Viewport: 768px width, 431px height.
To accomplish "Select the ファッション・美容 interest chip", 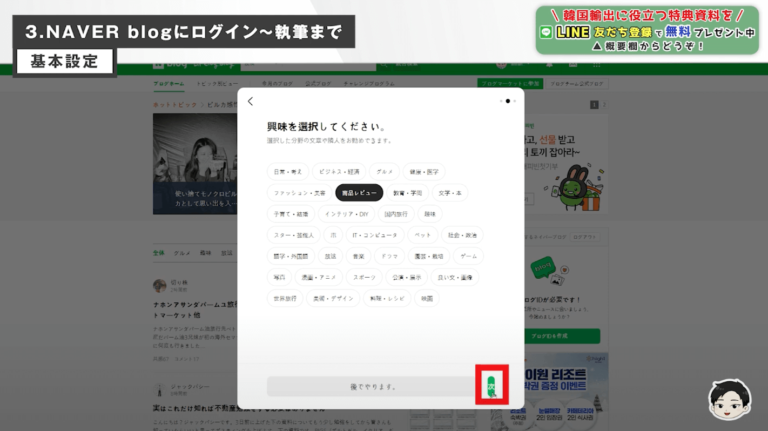I will 299,193.
